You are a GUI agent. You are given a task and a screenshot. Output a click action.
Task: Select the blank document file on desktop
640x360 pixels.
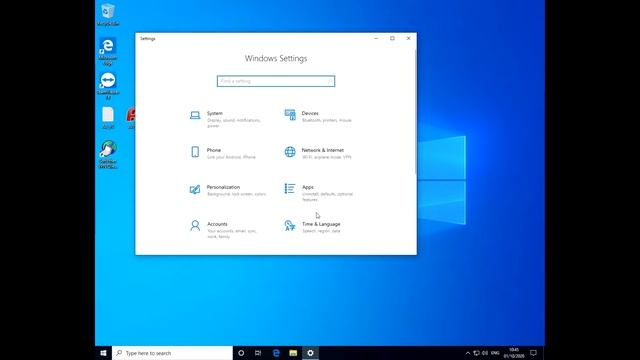(108, 118)
